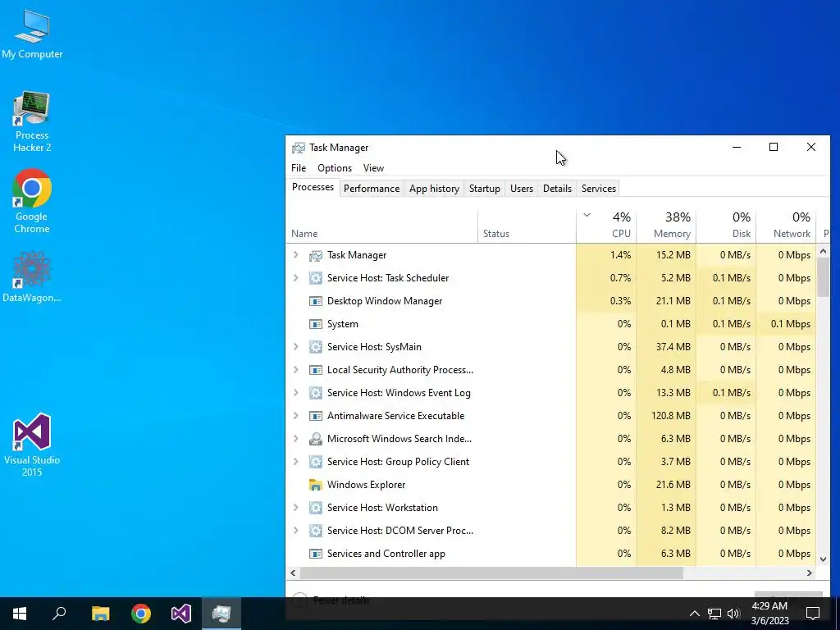Click Service Host: SysMain gear icon
Image resolution: width=840 pixels, height=630 pixels.
[x=316, y=347]
